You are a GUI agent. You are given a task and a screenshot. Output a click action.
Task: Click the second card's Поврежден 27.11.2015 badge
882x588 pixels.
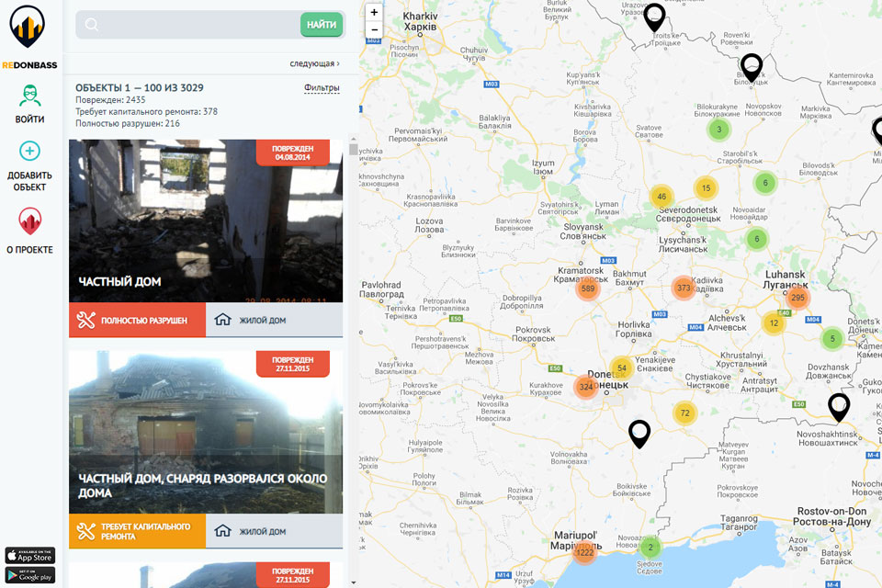click(x=292, y=364)
